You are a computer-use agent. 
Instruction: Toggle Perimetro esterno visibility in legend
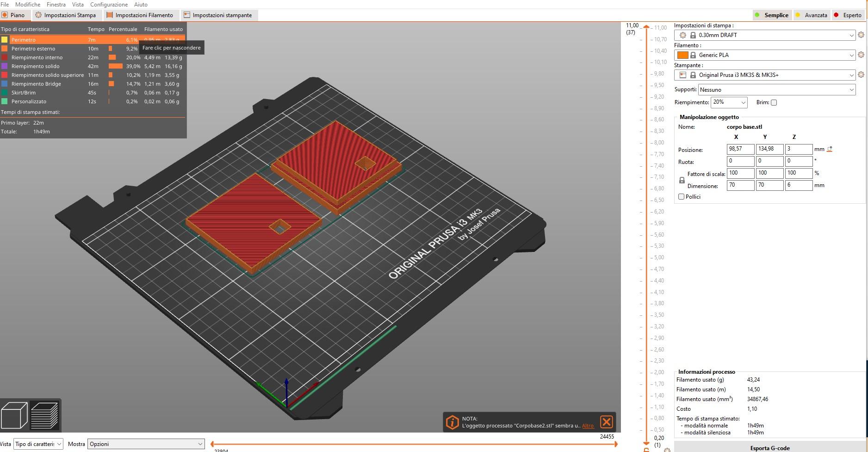(x=93, y=49)
